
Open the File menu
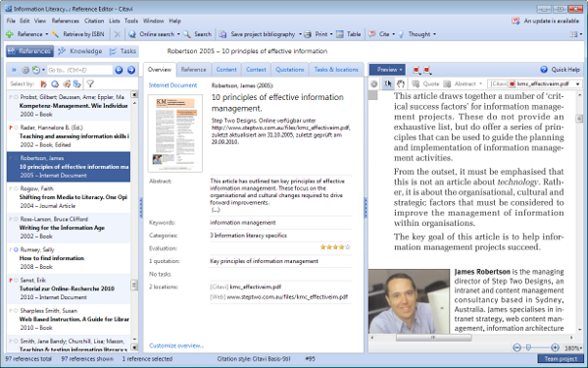pos(11,21)
